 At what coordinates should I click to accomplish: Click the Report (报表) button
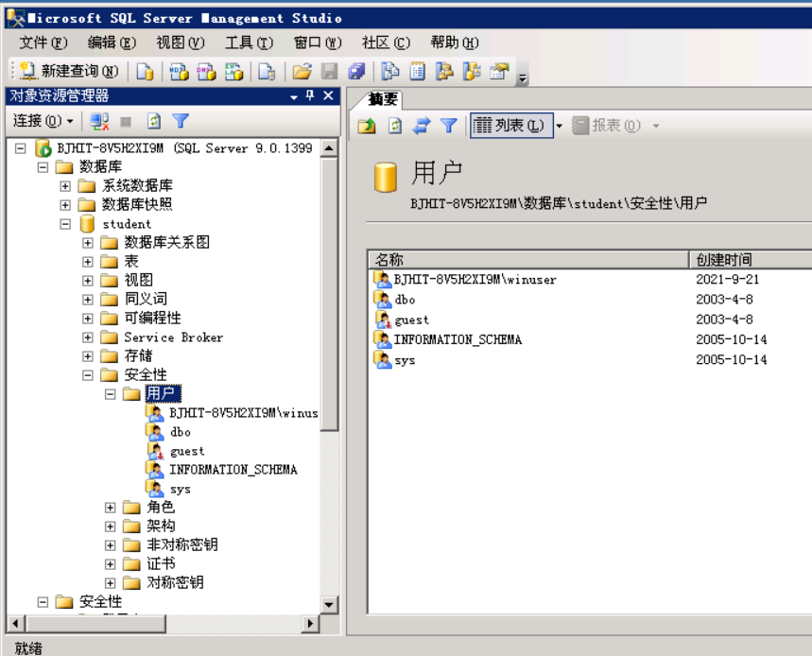click(607, 126)
